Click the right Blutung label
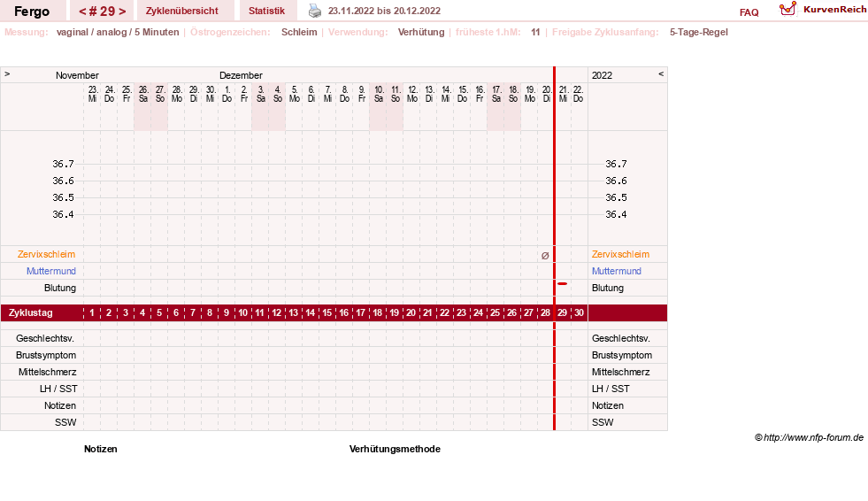868x501 pixels. (x=608, y=288)
